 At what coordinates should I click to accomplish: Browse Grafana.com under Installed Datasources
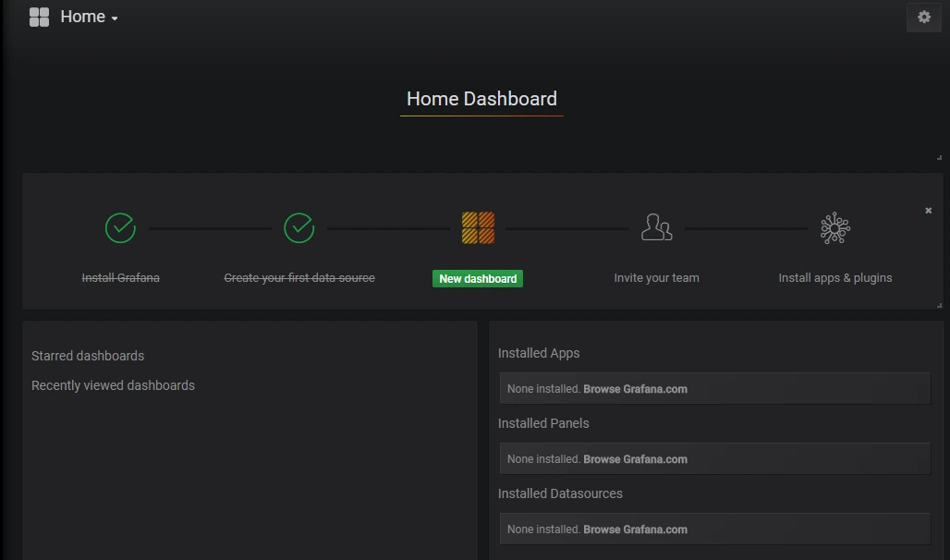pos(635,530)
